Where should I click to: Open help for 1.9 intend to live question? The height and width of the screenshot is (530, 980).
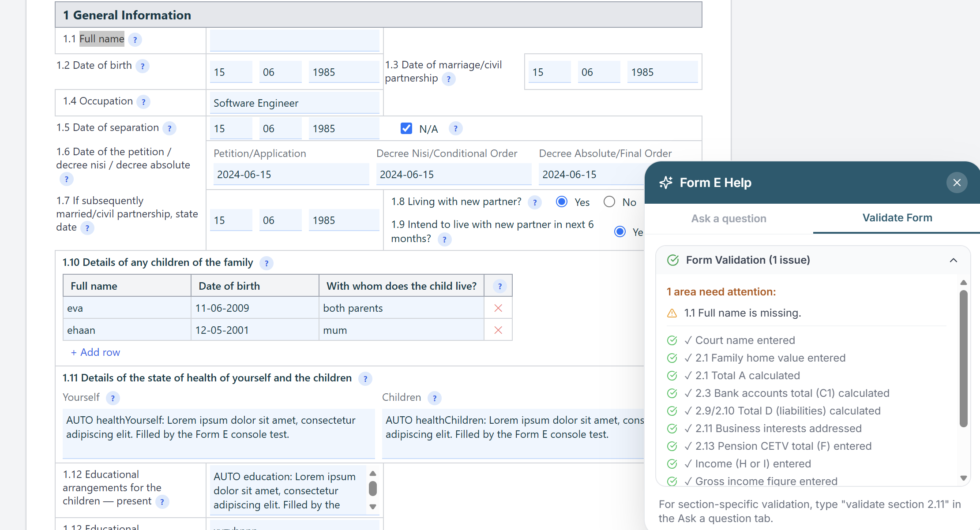(x=445, y=239)
